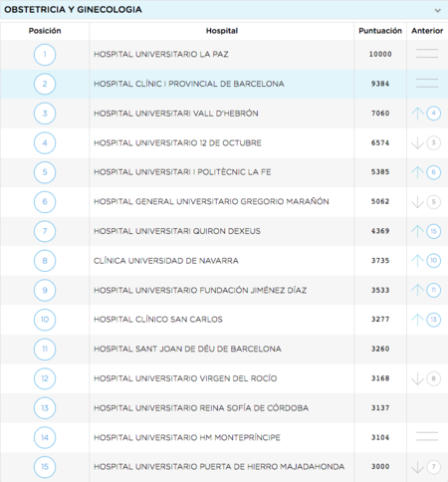
Task: Click position badge 3 for Vall d'Hebrón
Action: [x=45, y=114]
